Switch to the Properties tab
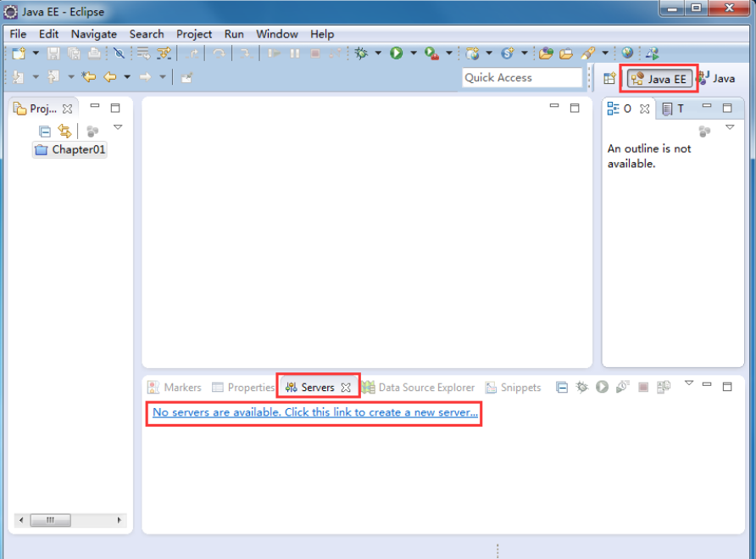Viewport: 756px width, 559px height. click(x=243, y=387)
